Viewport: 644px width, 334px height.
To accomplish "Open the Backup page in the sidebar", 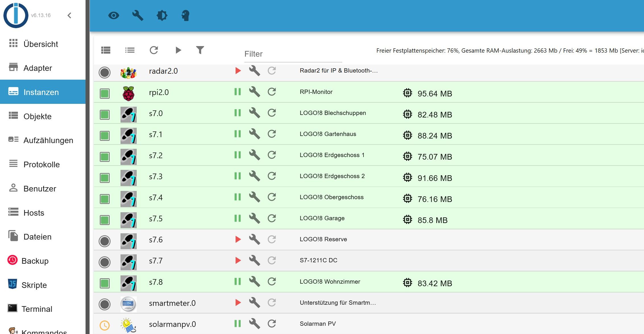I will (35, 261).
